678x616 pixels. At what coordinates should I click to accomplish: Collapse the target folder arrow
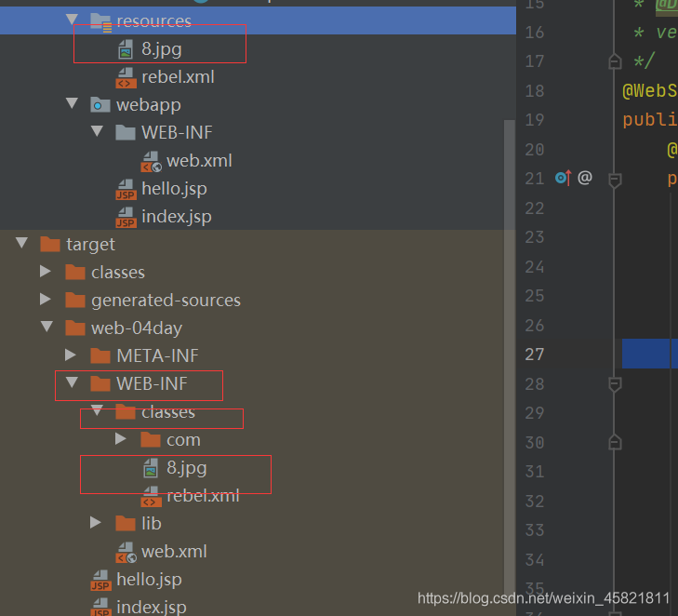click(21, 244)
